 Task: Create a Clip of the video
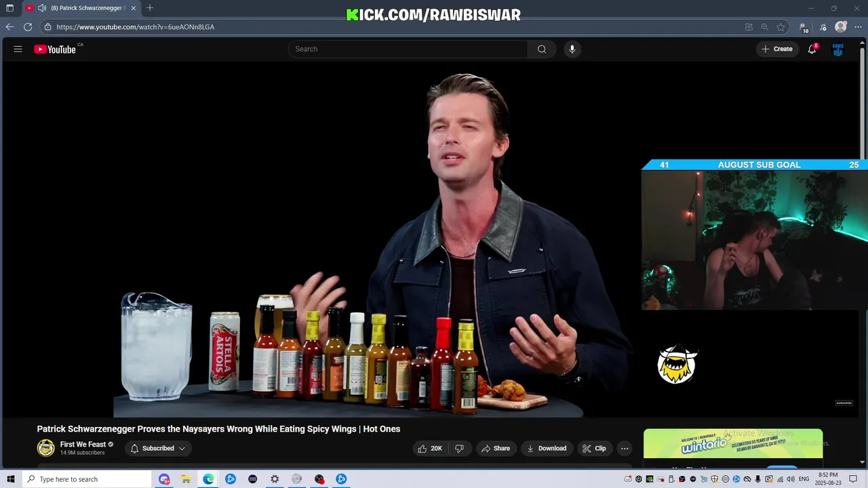pos(594,448)
